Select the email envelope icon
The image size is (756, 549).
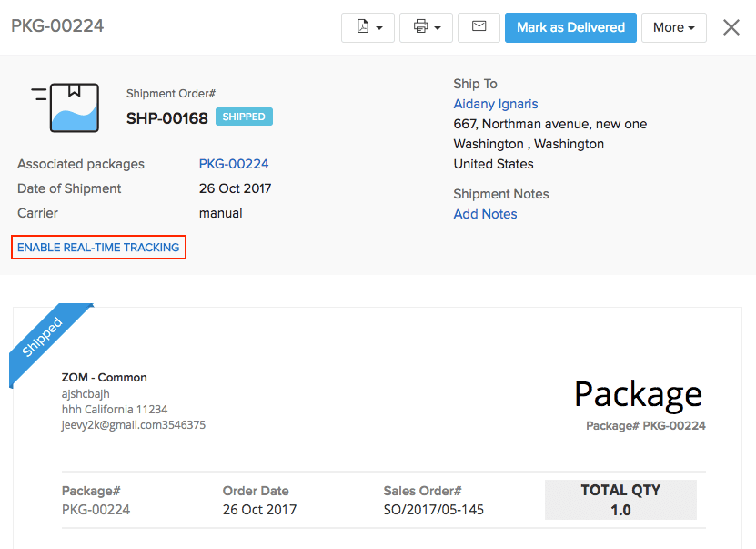tap(479, 27)
